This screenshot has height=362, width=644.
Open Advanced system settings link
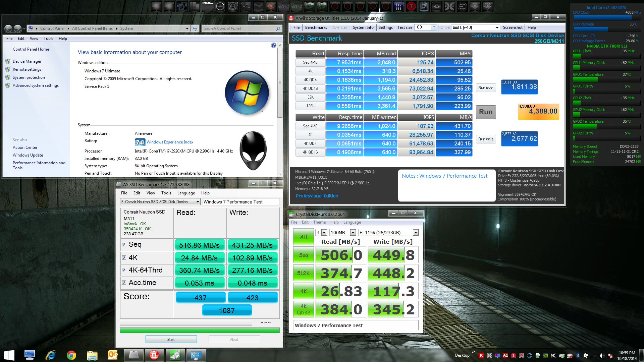pos(36,85)
